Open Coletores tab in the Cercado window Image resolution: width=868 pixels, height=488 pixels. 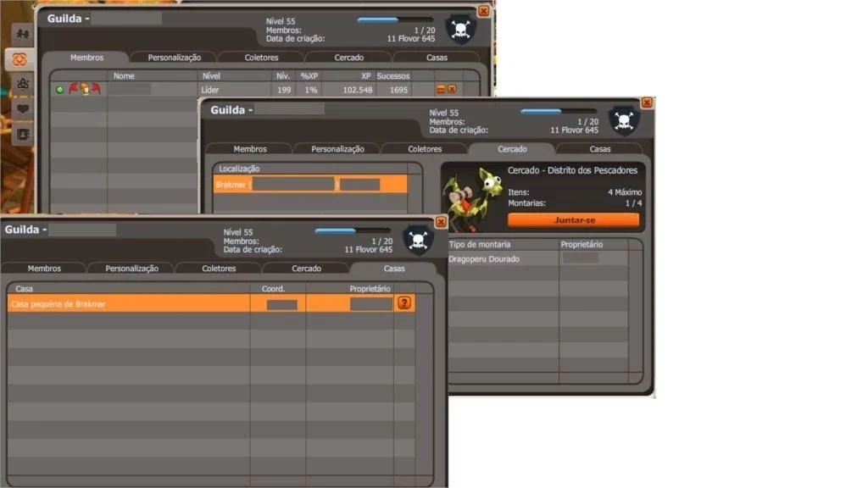tap(425, 149)
